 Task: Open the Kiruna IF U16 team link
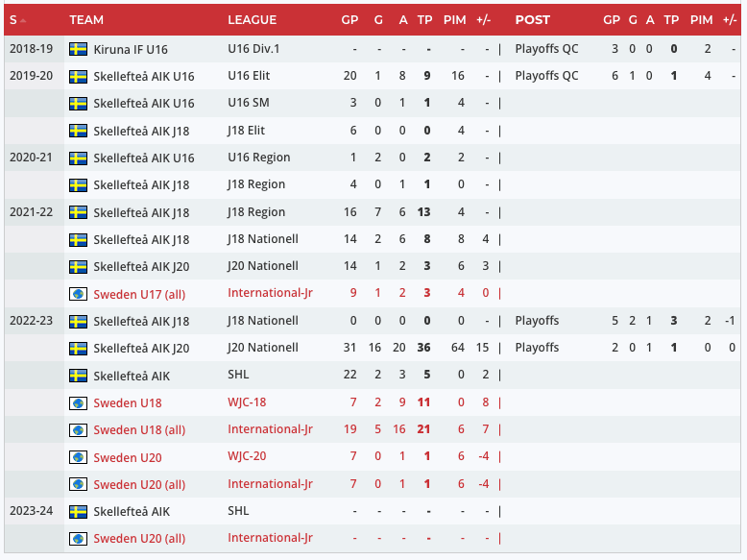click(133, 49)
